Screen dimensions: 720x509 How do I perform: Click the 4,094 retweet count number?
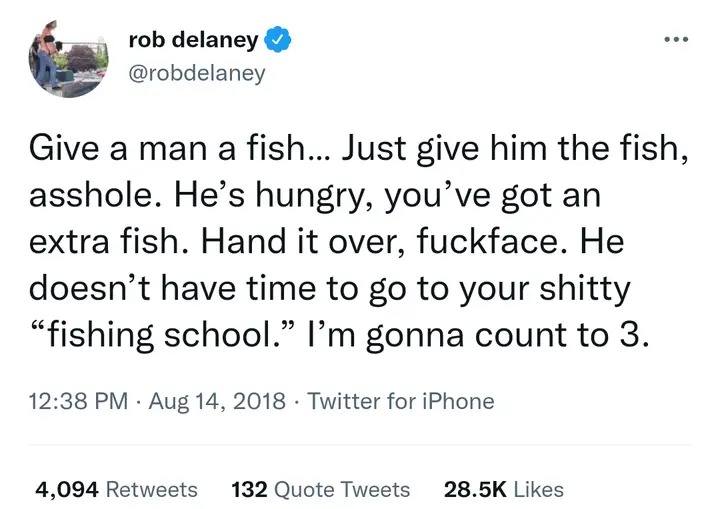[x=68, y=489]
